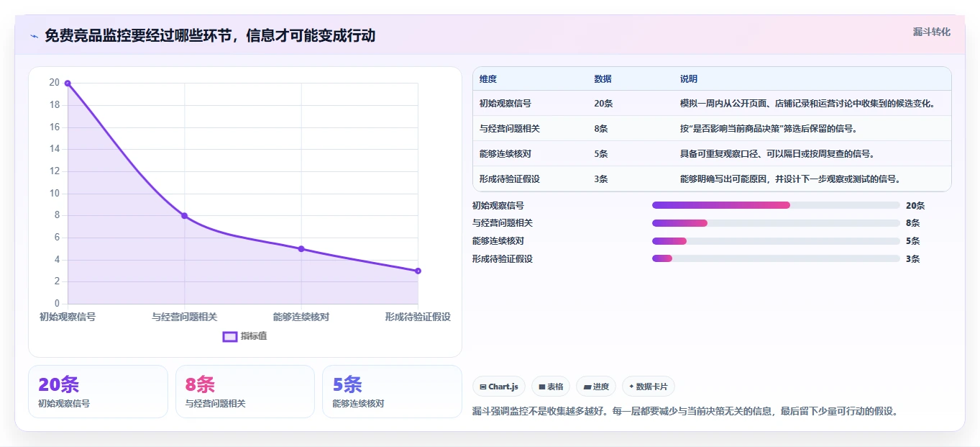The height and width of the screenshot is (447, 980).
Task: Click the 3条 progress bar
Action: (x=776, y=258)
